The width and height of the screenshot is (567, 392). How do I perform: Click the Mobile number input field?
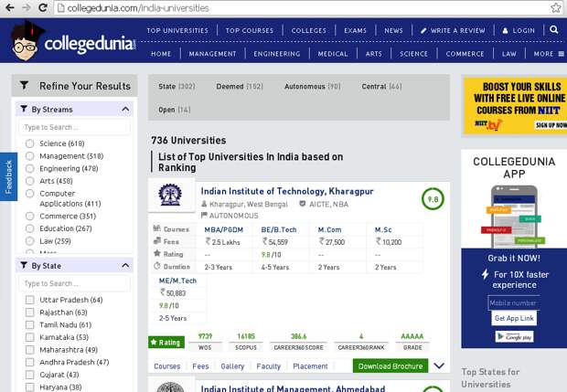pos(513,303)
